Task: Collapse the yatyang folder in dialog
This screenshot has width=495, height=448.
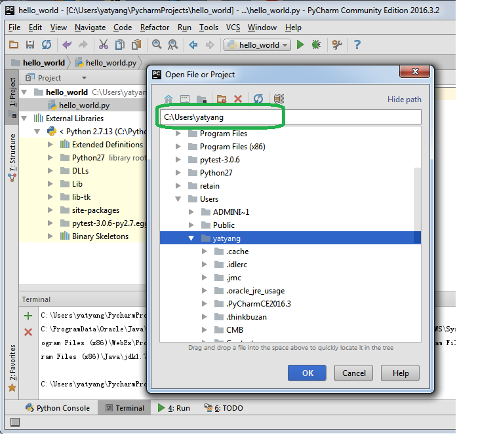Action: 191,238
